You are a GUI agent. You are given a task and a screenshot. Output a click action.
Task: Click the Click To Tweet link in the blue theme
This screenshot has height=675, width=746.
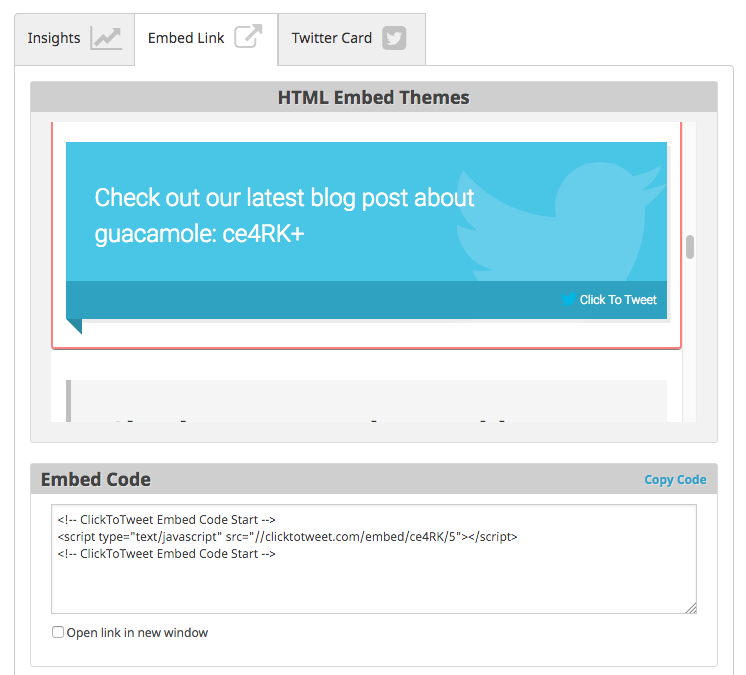click(x=618, y=300)
